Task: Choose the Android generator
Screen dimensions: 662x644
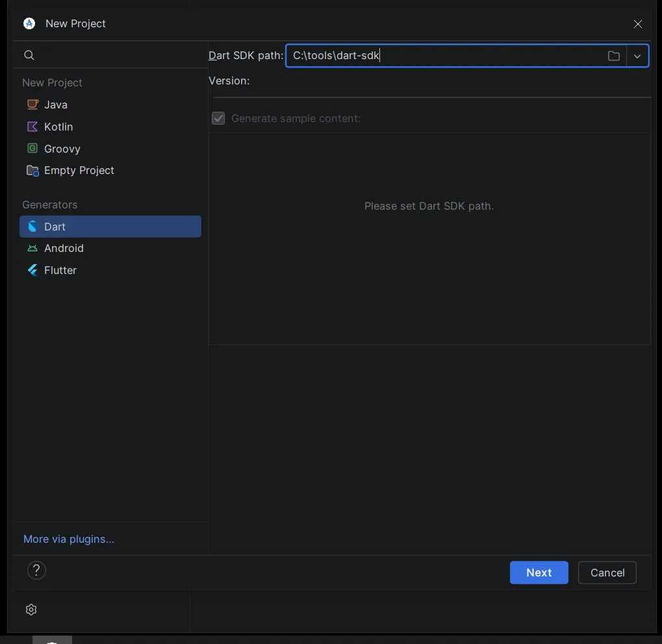Action: (110, 248)
